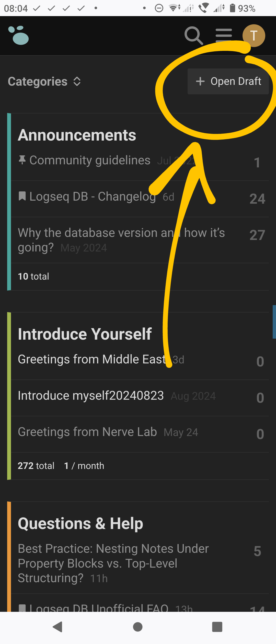276x644 pixels.
Task: Open Introduce myself20240823 topic
Action: pos(91,395)
